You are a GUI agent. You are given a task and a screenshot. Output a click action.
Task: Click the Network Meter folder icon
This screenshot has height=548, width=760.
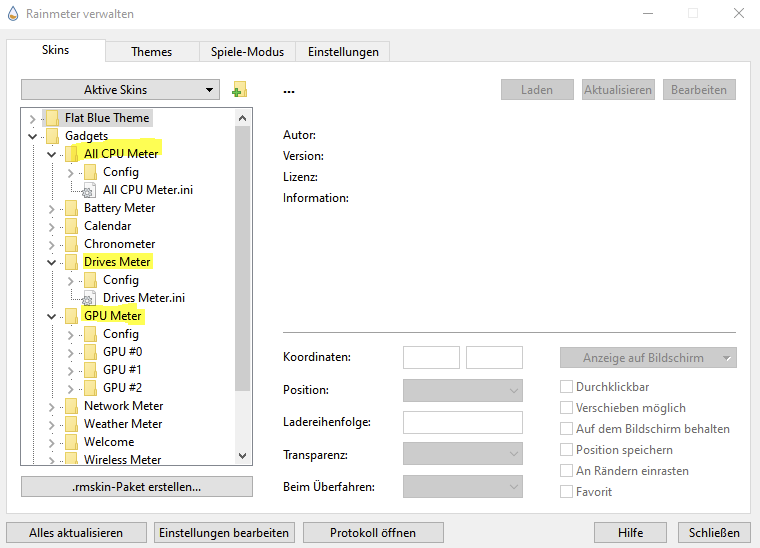[x=71, y=406]
